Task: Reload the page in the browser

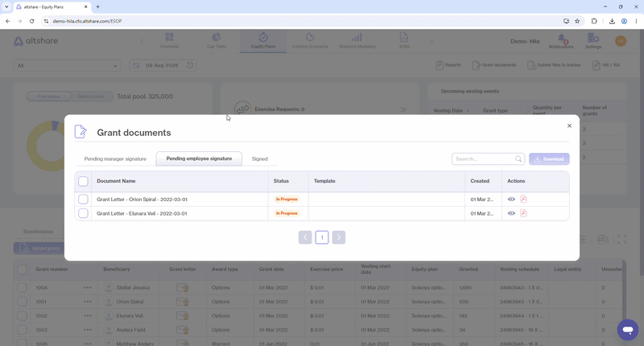Action: [31, 21]
